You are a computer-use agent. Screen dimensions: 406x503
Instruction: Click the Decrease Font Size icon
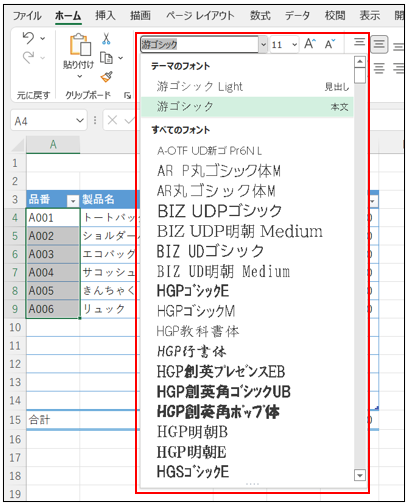tap(330, 44)
